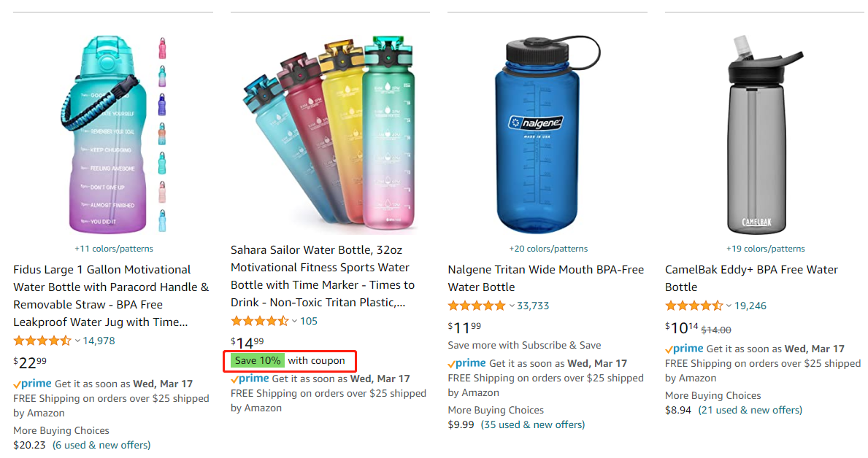Screen dimensions: 868x458
Task: Open the blue Nalgene bottle image
Action: [x=545, y=134]
